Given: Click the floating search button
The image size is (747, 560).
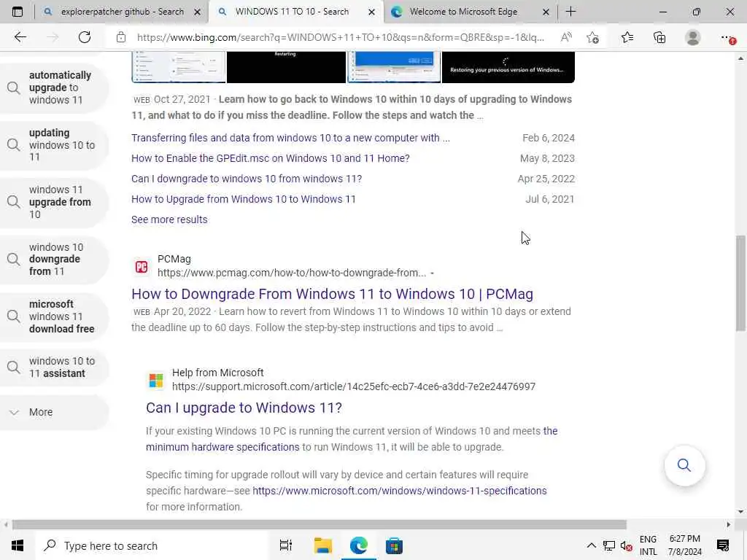Looking at the screenshot, I should coord(684,465).
